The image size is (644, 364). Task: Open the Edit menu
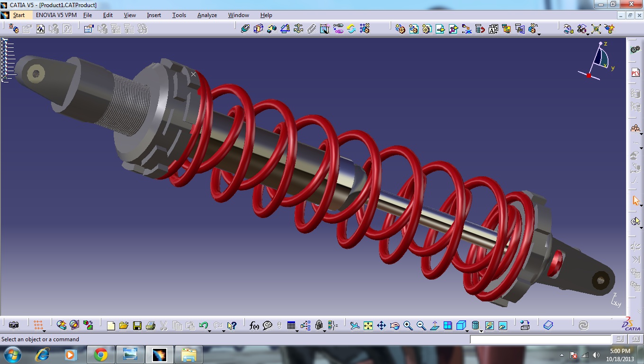[108, 15]
